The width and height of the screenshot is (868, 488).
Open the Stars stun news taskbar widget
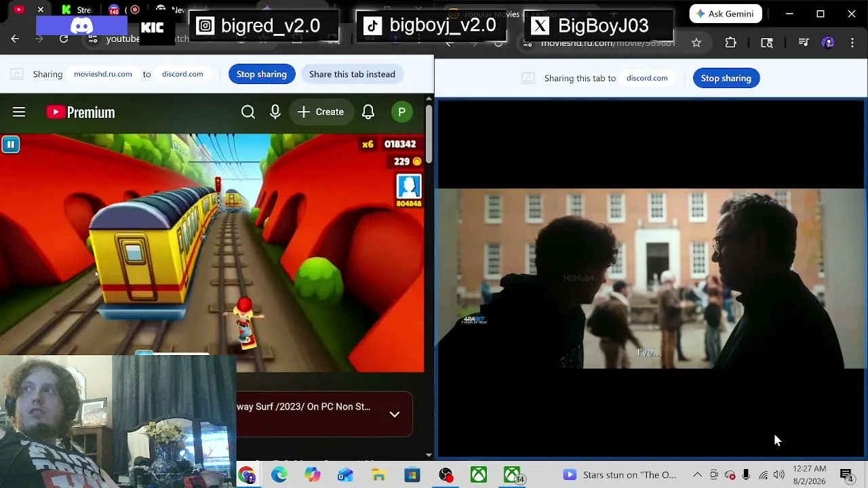coord(621,475)
